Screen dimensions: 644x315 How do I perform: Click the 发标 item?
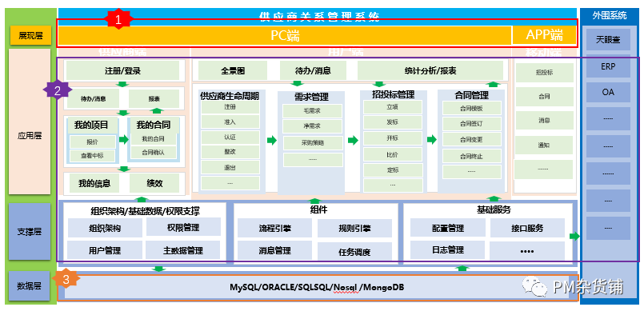click(393, 122)
